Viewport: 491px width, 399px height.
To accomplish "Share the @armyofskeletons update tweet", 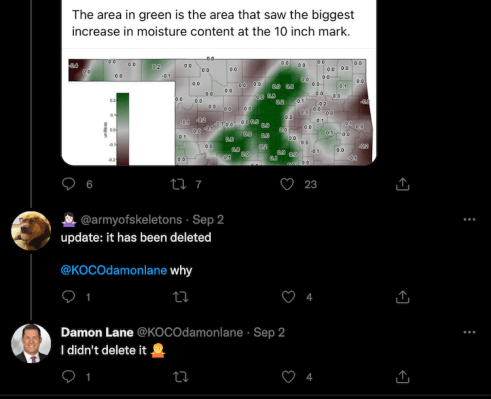I will tap(402, 297).
